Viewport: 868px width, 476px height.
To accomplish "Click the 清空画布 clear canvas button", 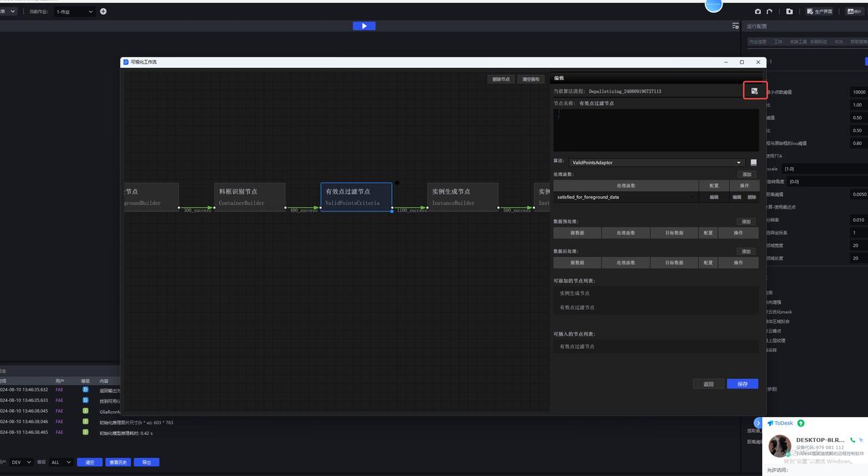I will click(530, 79).
